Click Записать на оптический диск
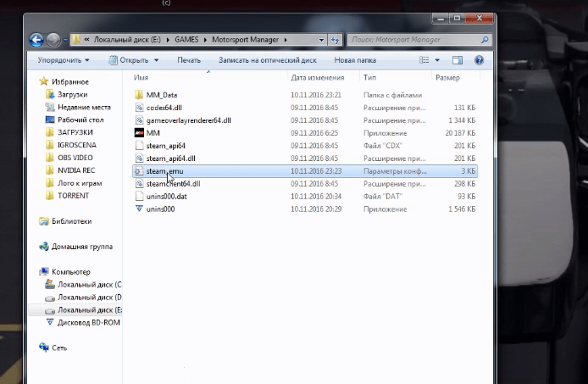 pyautogui.click(x=268, y=60)
